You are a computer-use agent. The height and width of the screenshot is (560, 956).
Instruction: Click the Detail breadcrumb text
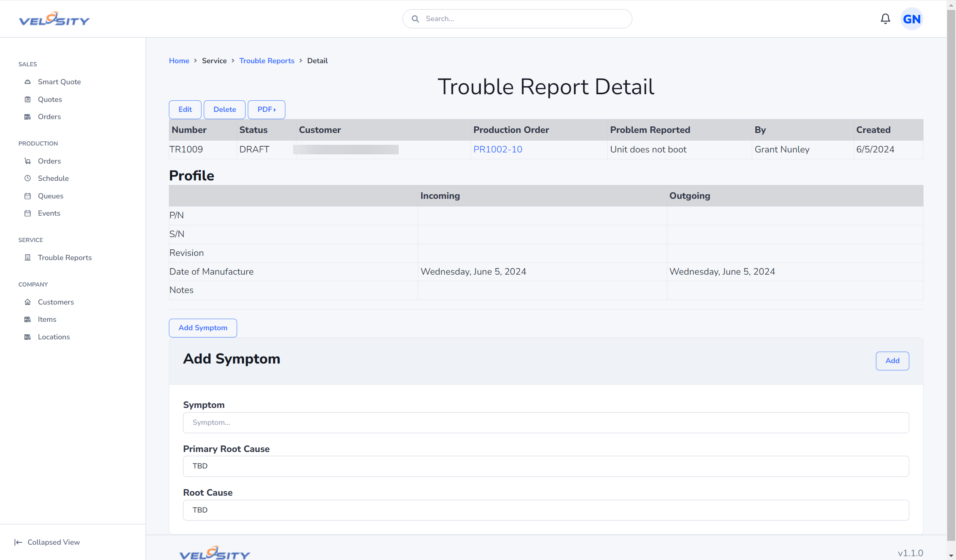(318, 61)
